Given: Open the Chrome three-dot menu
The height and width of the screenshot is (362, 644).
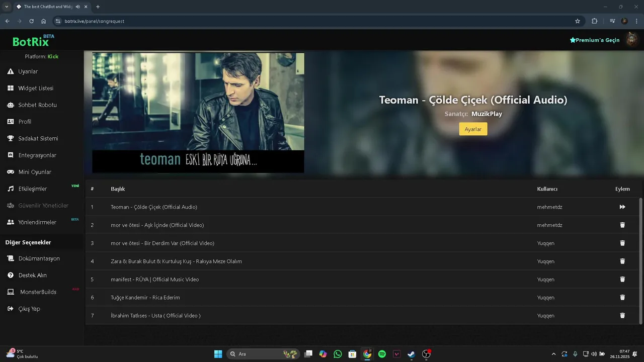Looking at the screenshot, I should (637, 21).
